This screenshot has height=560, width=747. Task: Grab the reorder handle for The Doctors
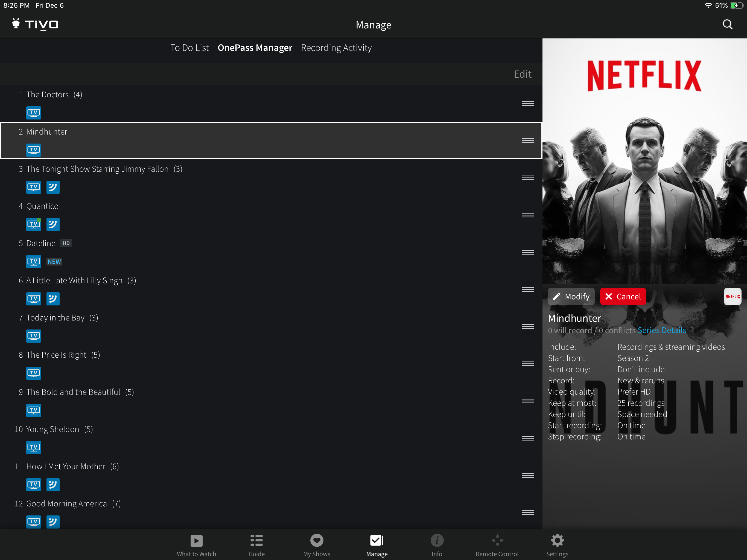click(528, 103)
